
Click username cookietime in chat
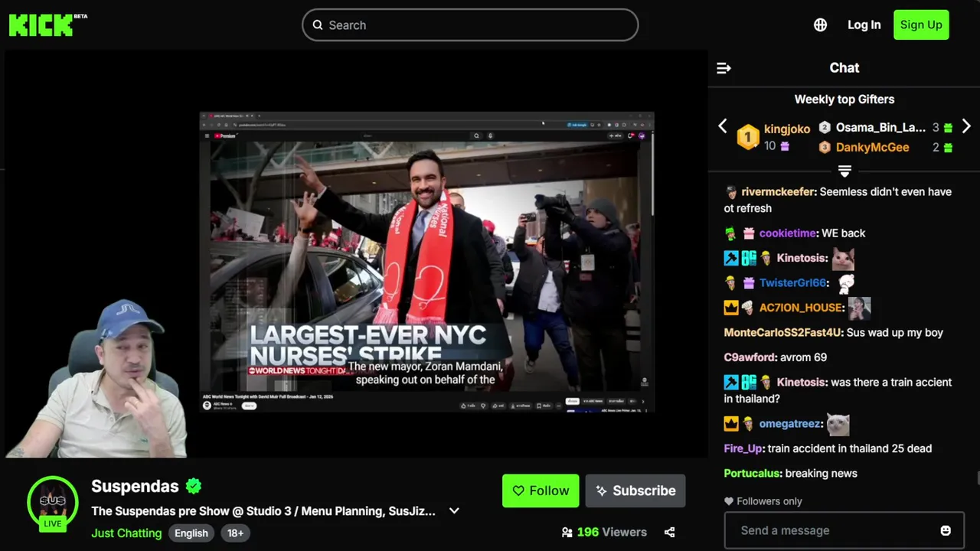tap(788, 233)
